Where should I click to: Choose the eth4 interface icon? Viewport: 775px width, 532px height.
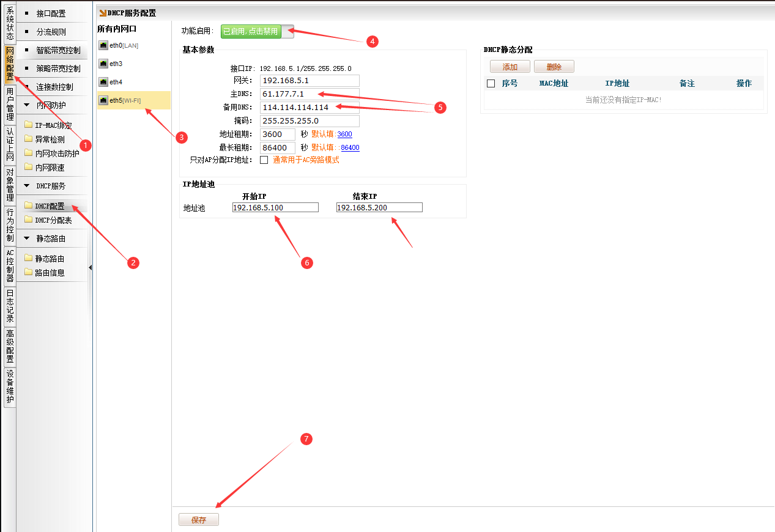[104, 82]
